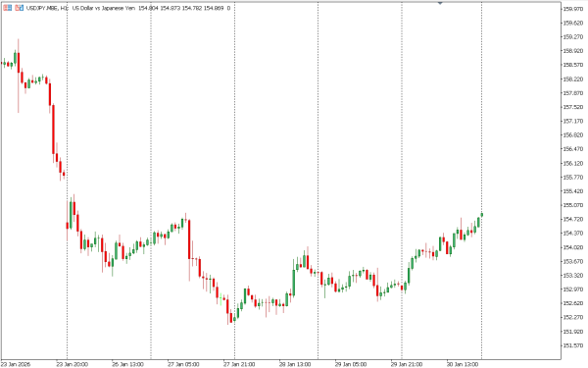The image size is (588, 368).
Task: Click the 158.920 price level
Action: pyautogui.click(x=573, y=51)
